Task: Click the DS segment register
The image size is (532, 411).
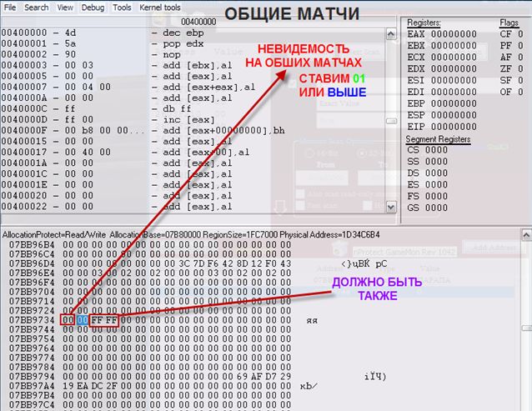Action: [x=427, y=173]
